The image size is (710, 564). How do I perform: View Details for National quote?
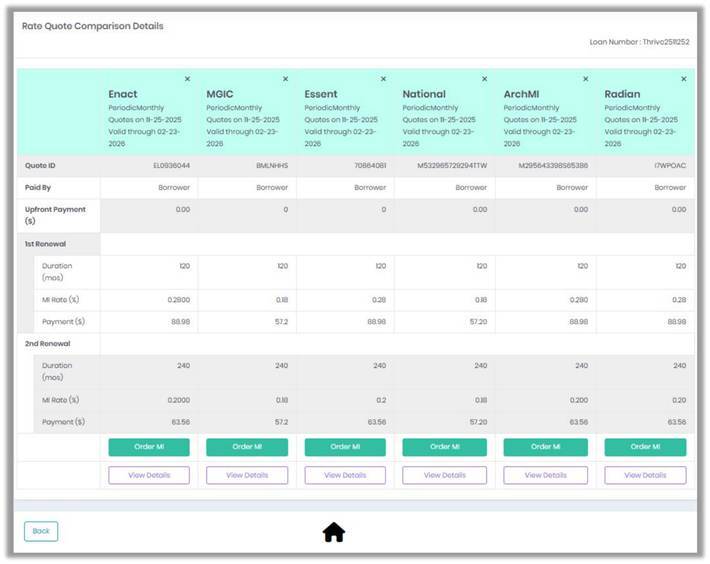445,475
